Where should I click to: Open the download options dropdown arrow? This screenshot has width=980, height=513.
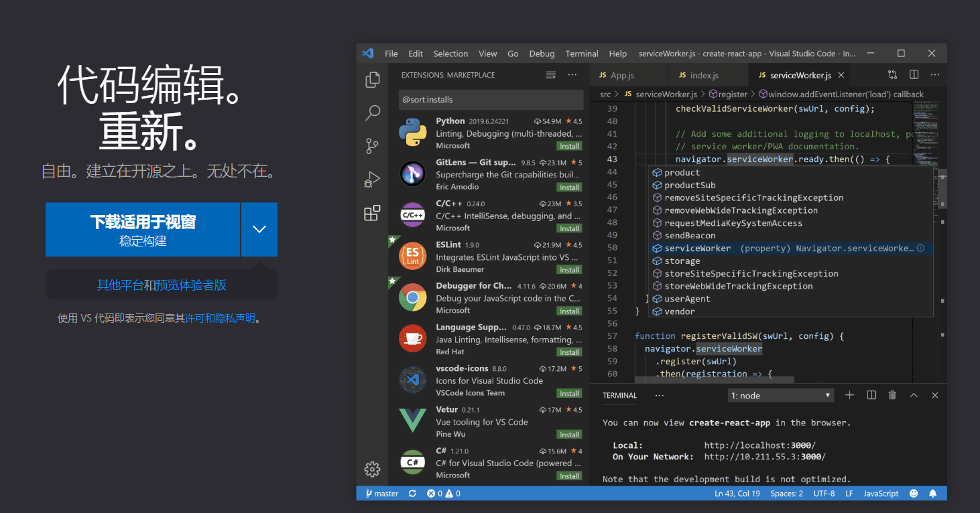pos(259,229)
